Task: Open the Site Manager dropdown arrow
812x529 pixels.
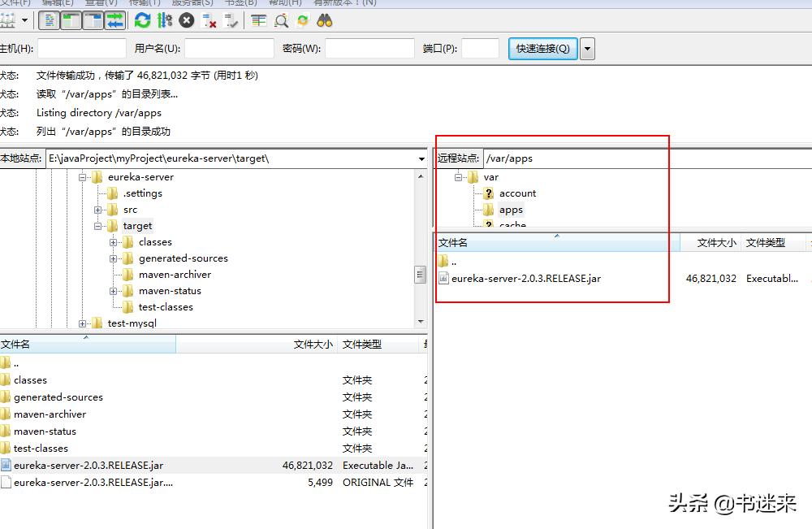Action: click(x=24, y=21)
